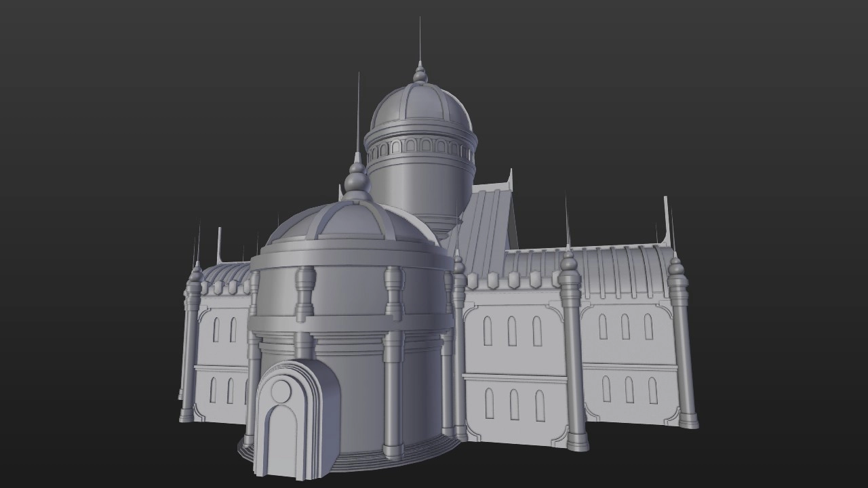
Task: Click the bulbous finial on the front dome
Action: [x=357, y=183]
